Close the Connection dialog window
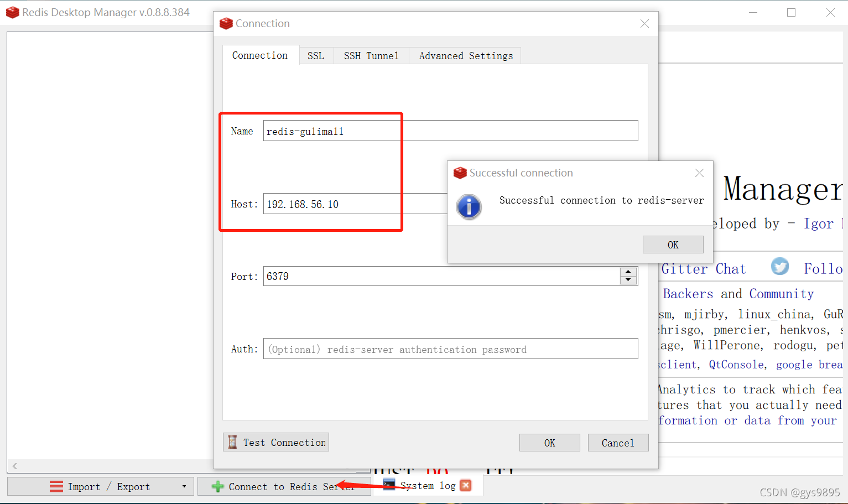The height and width of the screenshot is (504, 848). 644,24
